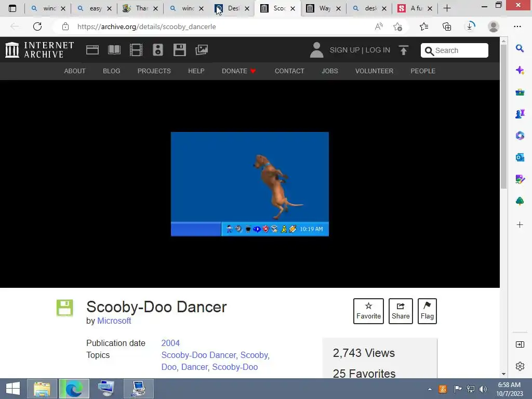Viewport: 532px width, 399px height.
Task: Click the Share button
Action: pyautogui.click(x=401, y=311)
